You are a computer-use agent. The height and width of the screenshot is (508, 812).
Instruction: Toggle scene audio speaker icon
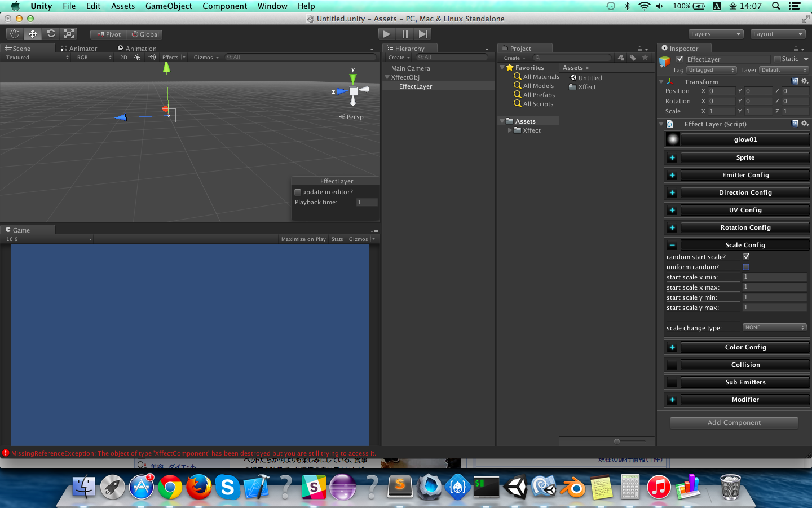click(152, 58)
